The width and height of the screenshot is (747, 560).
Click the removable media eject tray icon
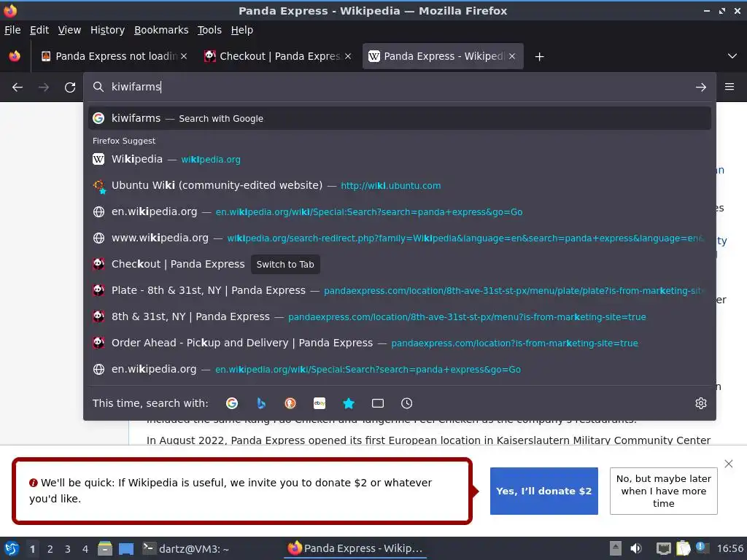point(616,548)
